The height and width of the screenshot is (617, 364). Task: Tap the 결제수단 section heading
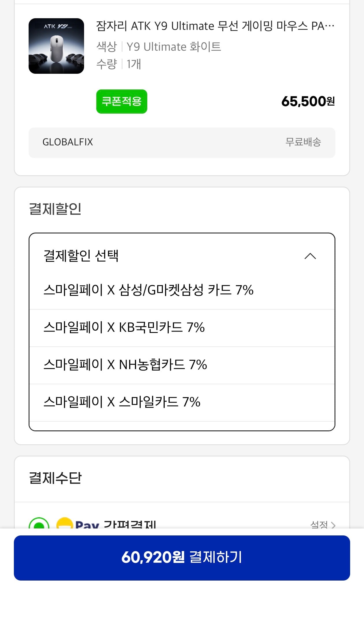pyautogui.click(x=55, y=478)
